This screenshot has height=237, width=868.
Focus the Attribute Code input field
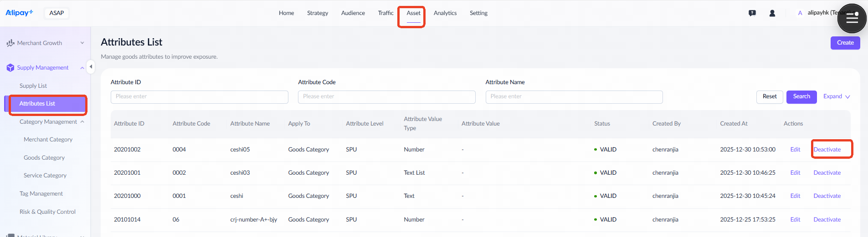pyautogui.click(x=386, y=97)
